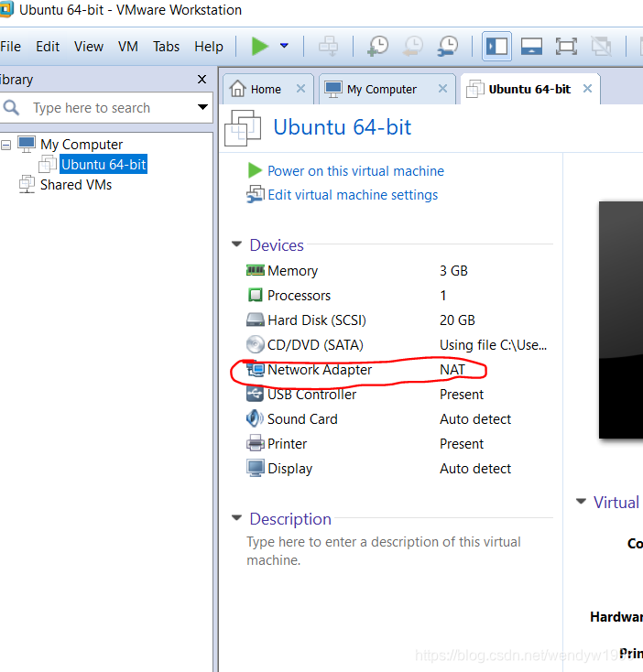This screenshot has width=643, height=672.
Task: Click the USB Controller device icon
Action: pyautogui.click(x=255, y=394)
